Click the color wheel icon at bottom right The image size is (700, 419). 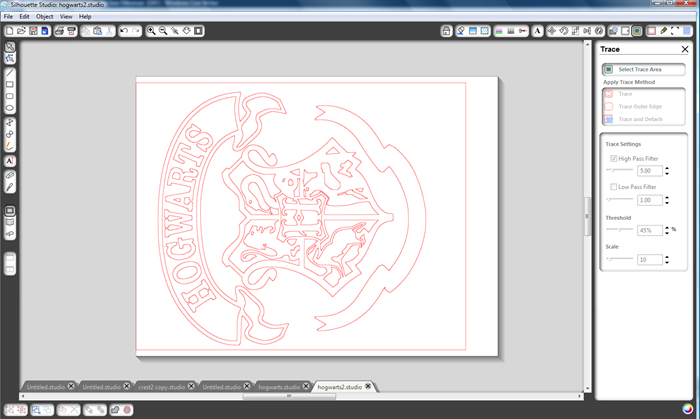[688, 409]
